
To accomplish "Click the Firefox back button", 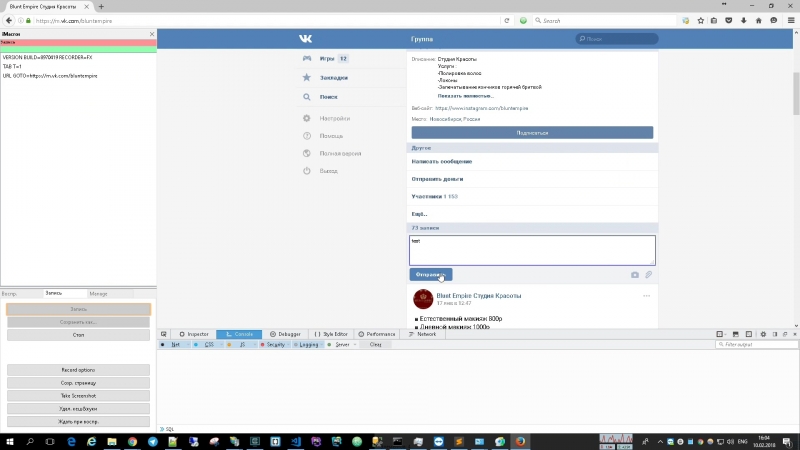I will pos(9,20).
